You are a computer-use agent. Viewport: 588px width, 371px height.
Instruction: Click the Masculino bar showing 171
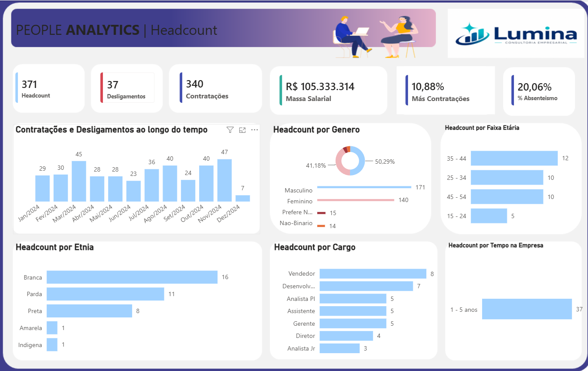coord(364,187)
